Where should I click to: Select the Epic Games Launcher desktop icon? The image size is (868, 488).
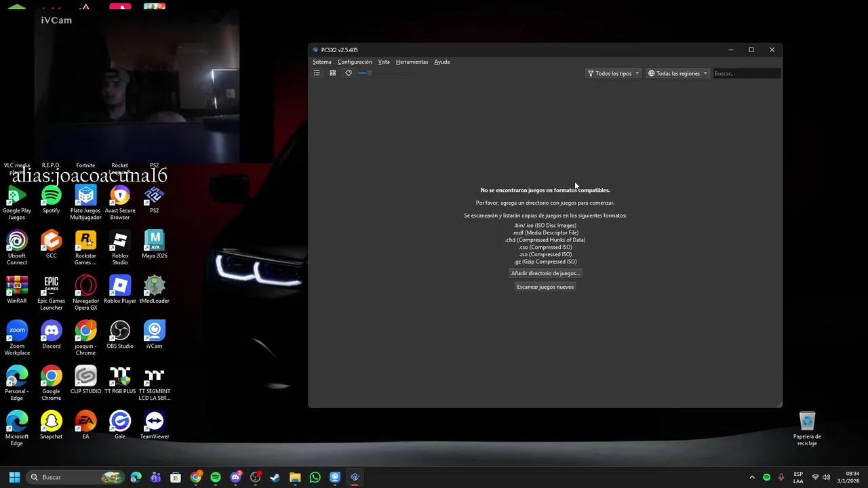(x=52, y=293)
